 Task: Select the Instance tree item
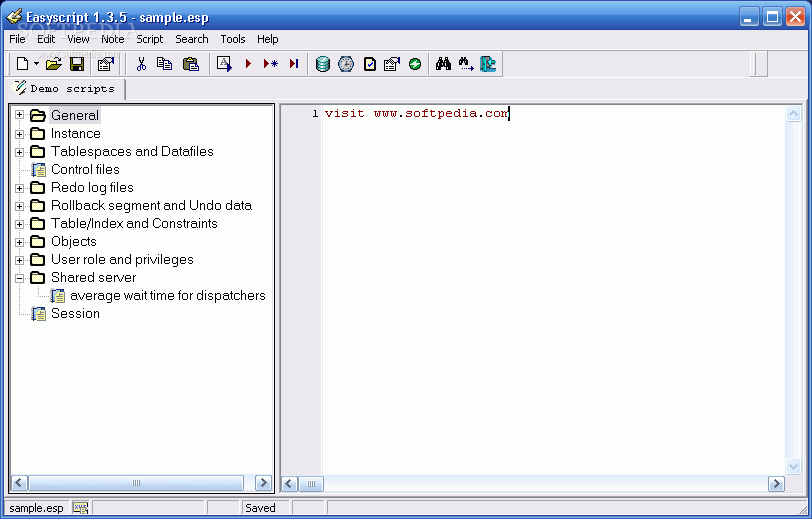click(x=76, y=134)
